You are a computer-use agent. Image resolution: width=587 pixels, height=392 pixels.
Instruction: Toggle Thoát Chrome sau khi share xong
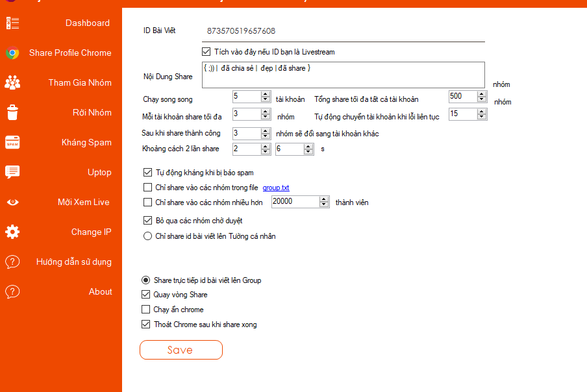click(x=145, y=325)
